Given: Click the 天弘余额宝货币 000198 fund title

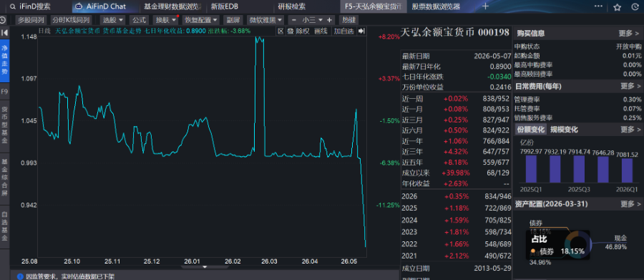Looking at the screenshot, I should [454, 32].
